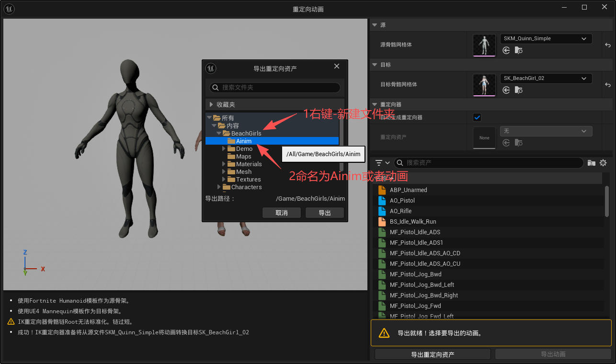Click 导出动画 button
Viewport: 616px width, 364px height.
(553, 354)
